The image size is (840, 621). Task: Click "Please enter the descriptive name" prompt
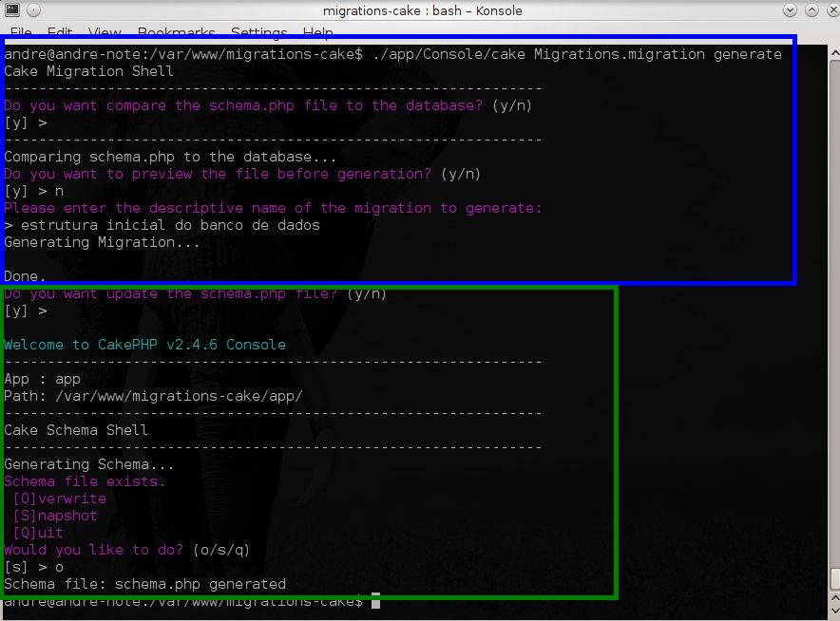click(x=273, y=208)
